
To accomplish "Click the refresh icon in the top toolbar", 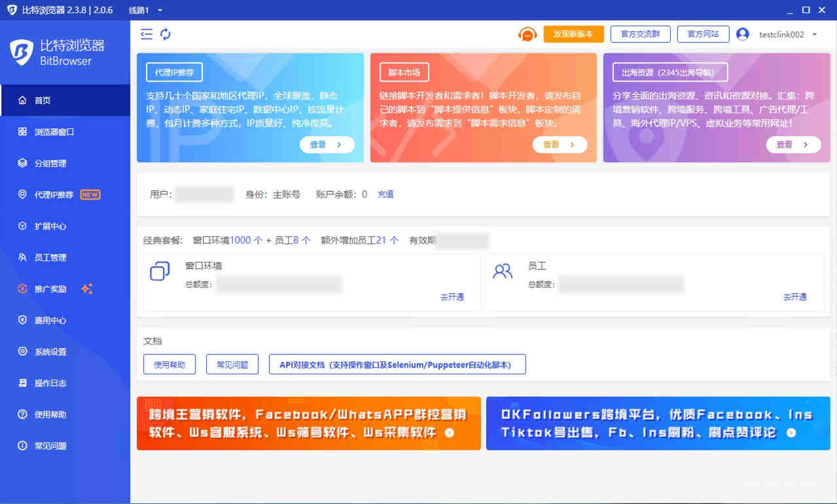I will click(166, 34).
